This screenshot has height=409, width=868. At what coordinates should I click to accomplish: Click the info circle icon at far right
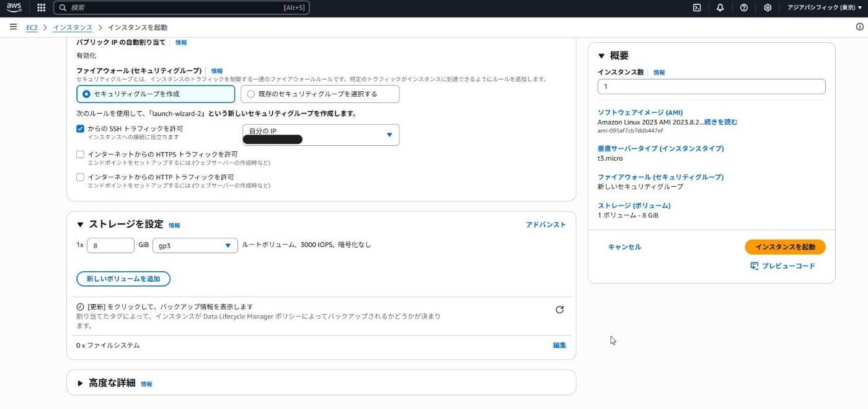[x=859, y=27]
